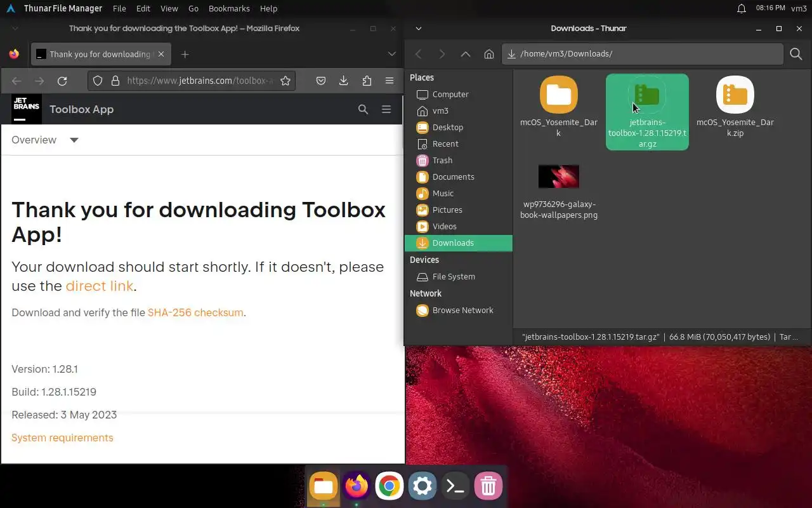Open Firefox tracking protection shield
812x508 pixels.
pos(98,81)
